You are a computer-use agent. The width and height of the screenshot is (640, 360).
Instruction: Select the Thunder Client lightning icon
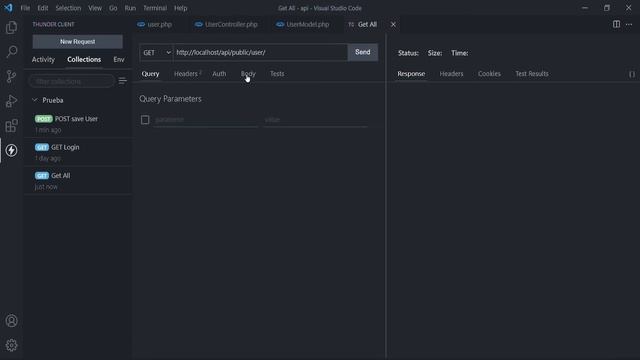pos(11,150)
